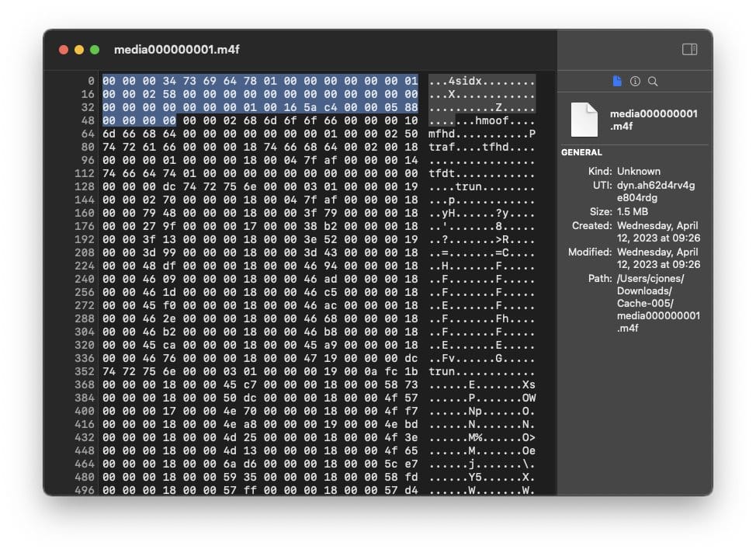Zoom the window with the green button
The width and height of the screenshot is (756, 553).
(x=95, y=50)
